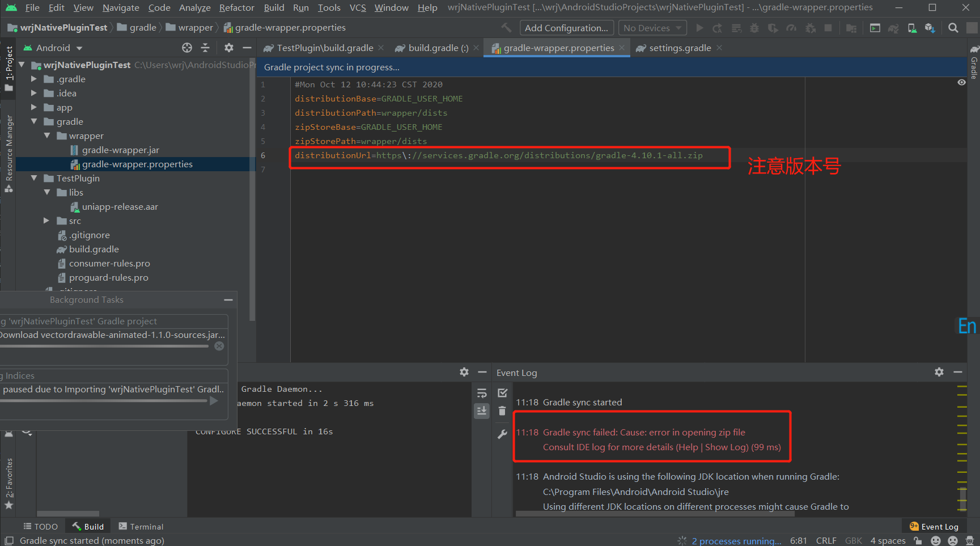Toggle Scroll to End icon in Build output
Image resolution: width=980 pixels, height=546 pixels.
(x=482, y=411)
